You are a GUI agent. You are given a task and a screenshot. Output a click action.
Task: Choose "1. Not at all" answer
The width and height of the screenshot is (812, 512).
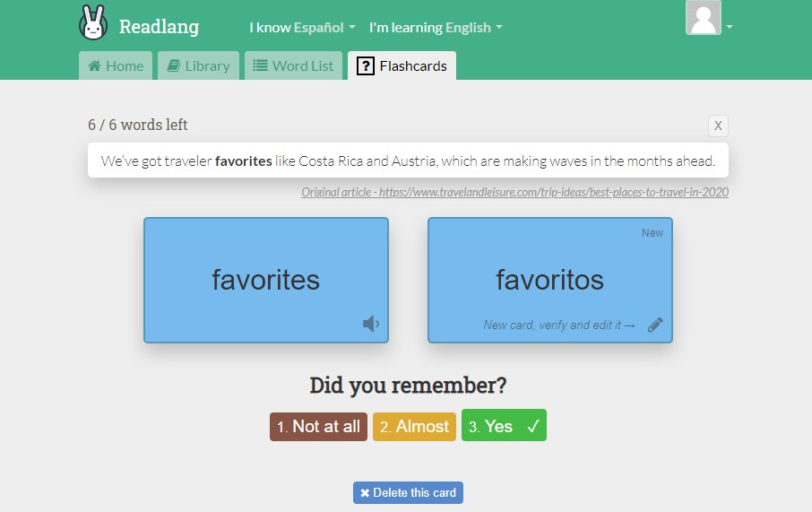[318, 427]
